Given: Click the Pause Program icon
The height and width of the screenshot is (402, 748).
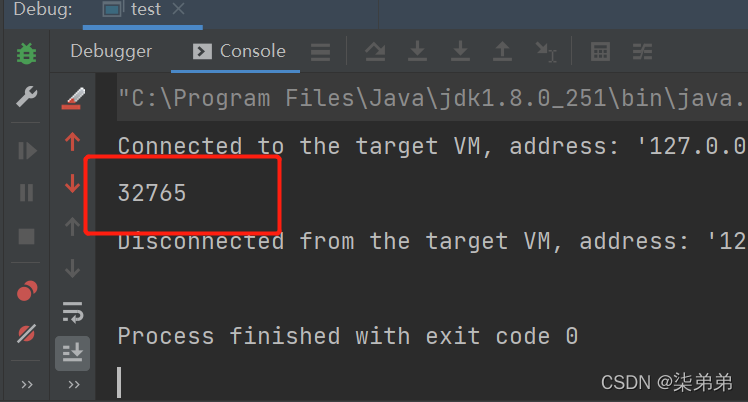Looking at the screenshot, I should (26, 193).
